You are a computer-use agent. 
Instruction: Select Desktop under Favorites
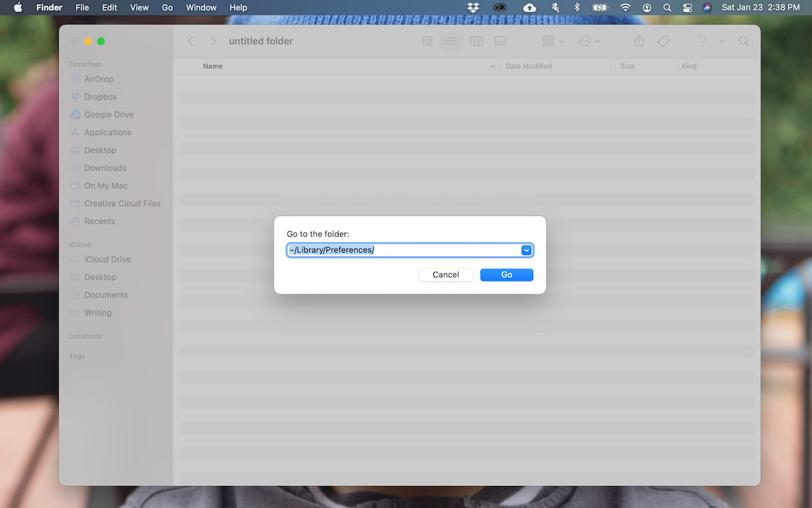coord(100,150)
